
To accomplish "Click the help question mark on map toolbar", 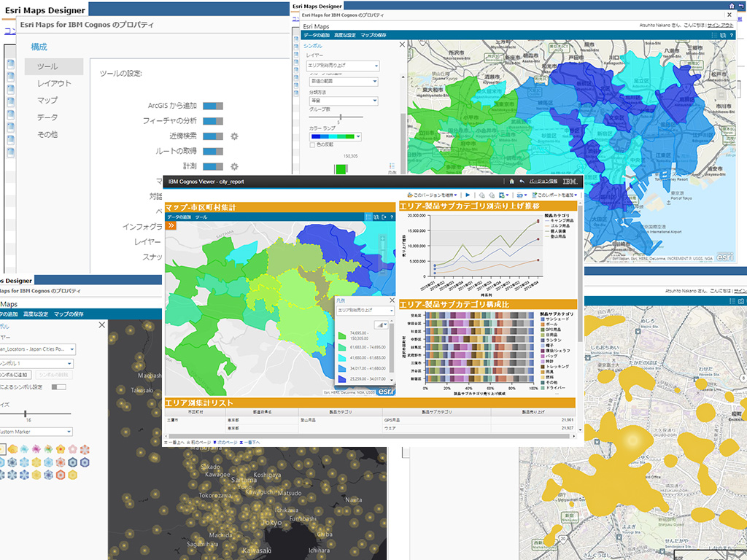I will (392, 217).
